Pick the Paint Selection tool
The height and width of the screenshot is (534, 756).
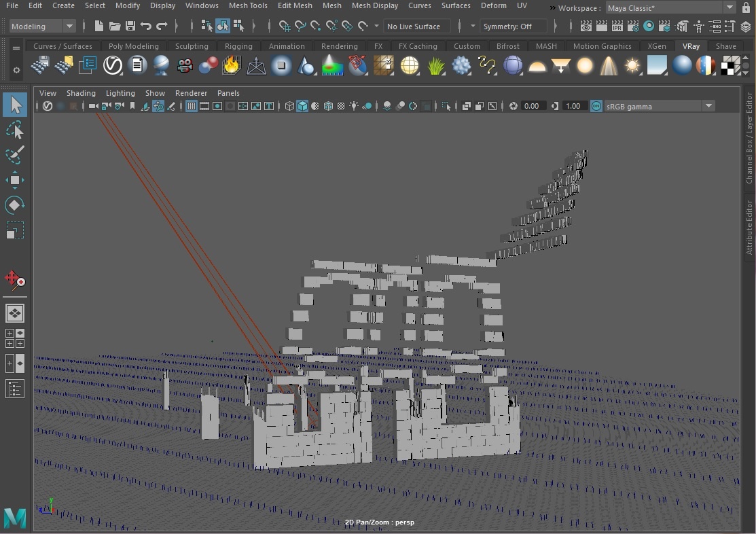15,155
